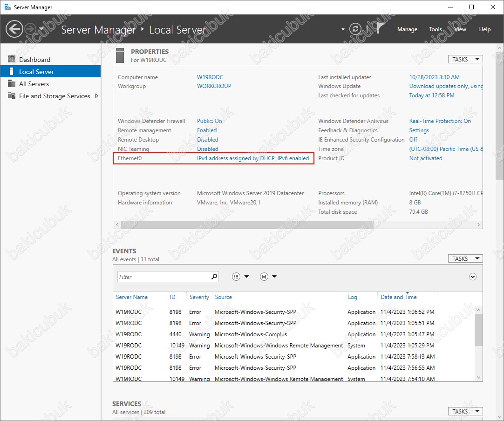The height and width of the screenshot is (421, 504).
Task: Click NIC Teaming Disabled link
Action: (208, 149)
